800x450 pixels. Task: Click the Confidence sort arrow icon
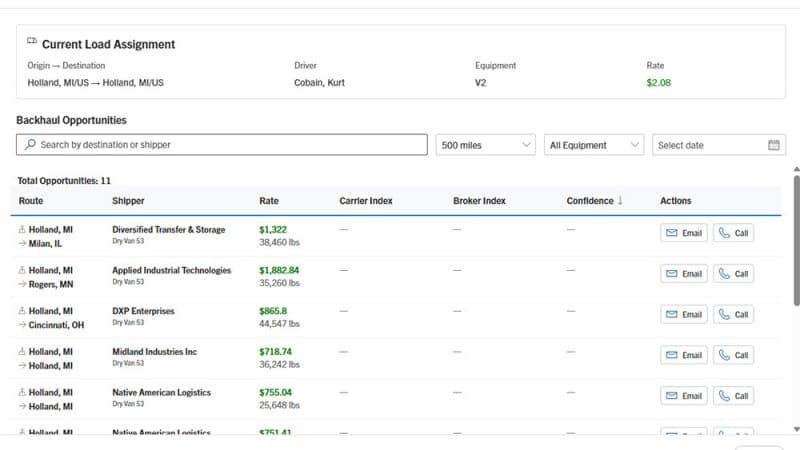coord(620,201)
